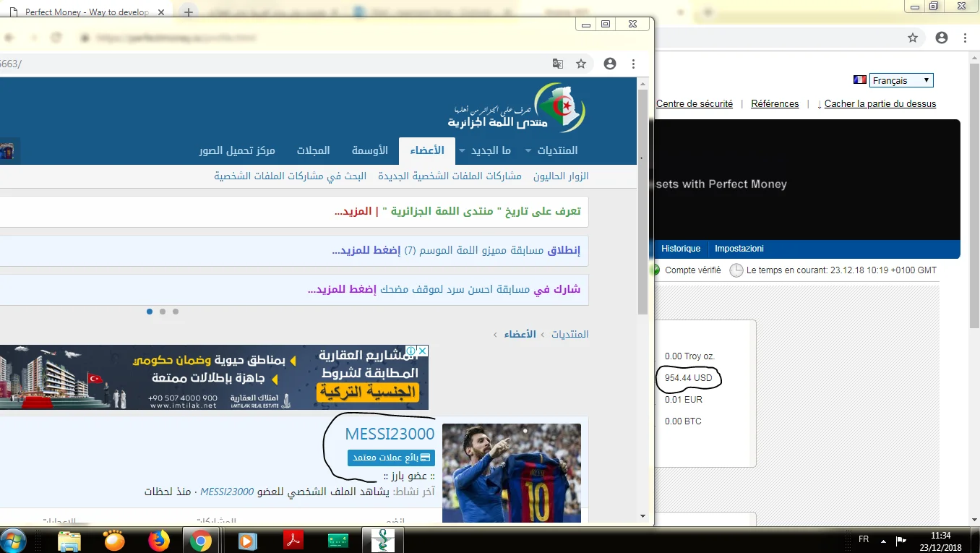The width and height of the screenshot is (980, 553).
Task: Open Windows Explorer folder icon in taskbar
Action: click(x=69, y=540)
